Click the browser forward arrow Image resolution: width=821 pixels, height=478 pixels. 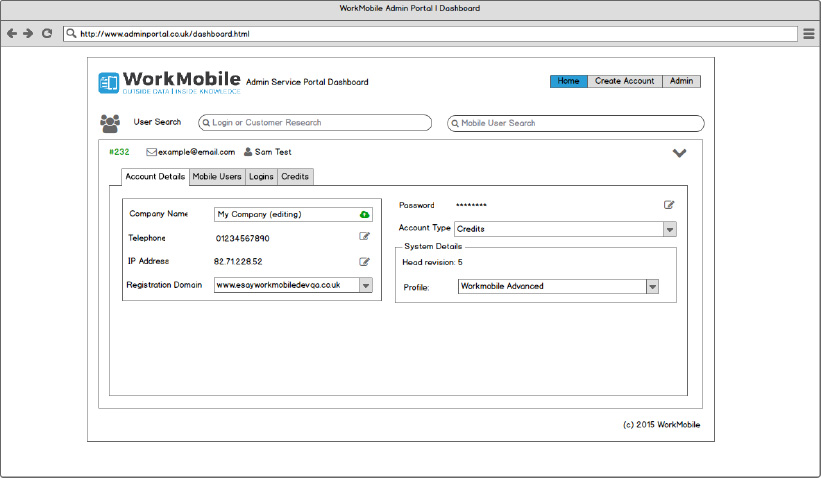tap(28, 34)
